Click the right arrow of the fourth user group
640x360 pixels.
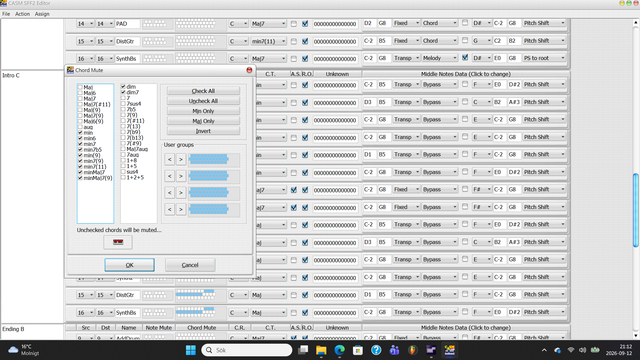[x=181, y=209]
